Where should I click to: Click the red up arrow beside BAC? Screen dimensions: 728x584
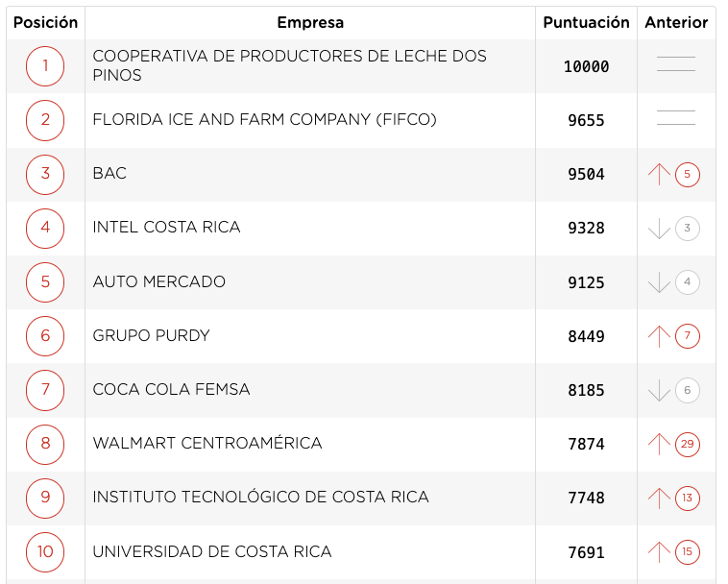point(659,175)
